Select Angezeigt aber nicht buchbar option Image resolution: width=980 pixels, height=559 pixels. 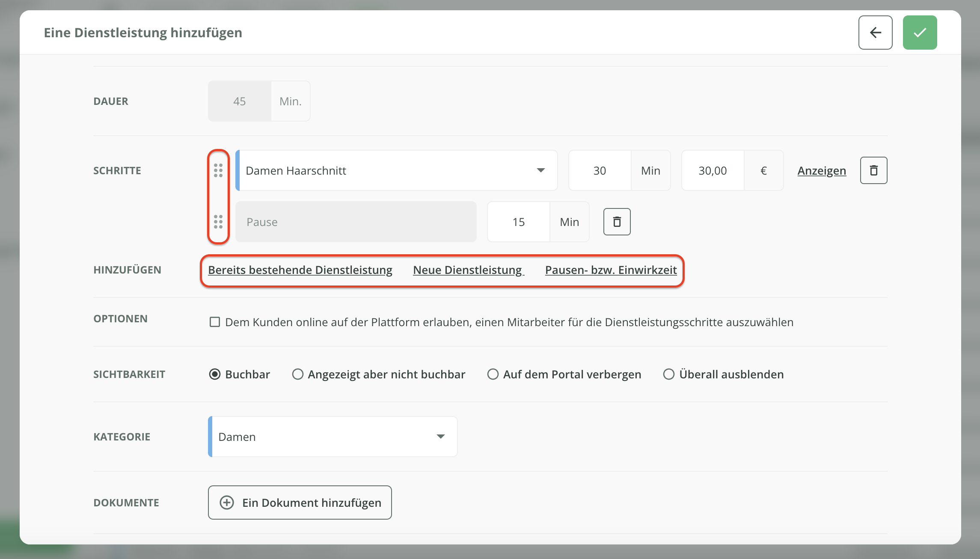click(298, 375)
